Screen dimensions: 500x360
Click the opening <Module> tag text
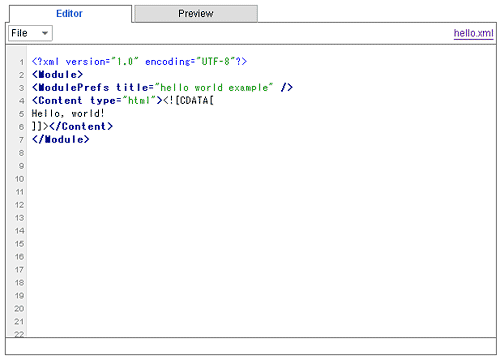[57, 75]
